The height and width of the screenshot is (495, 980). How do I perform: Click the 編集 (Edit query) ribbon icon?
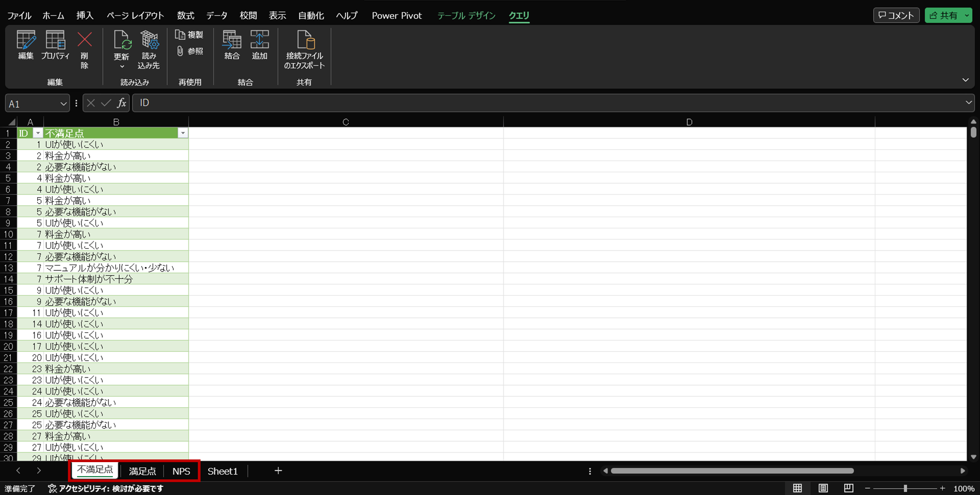(x=26, y=45)
